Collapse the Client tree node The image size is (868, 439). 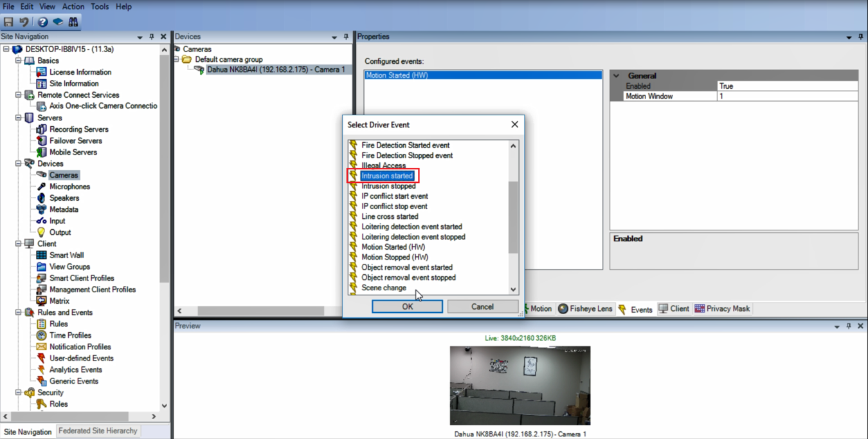tap(19, 244)
